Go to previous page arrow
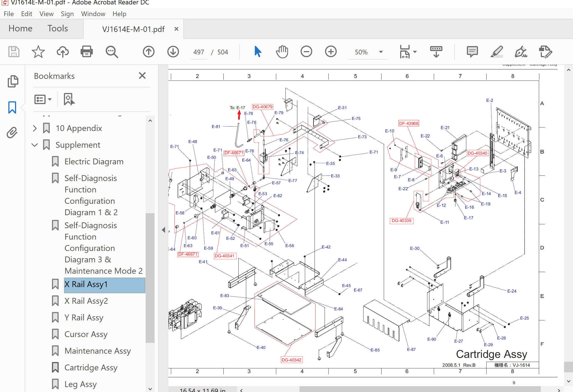 (149, 52)
